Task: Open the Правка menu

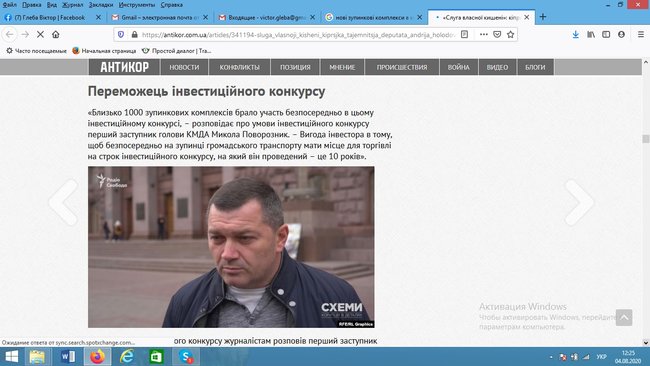Action: point(32,5)
